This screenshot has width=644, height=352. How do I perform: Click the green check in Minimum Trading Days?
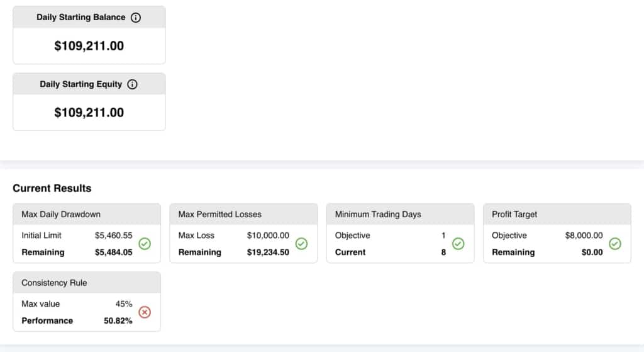point(458,244)
